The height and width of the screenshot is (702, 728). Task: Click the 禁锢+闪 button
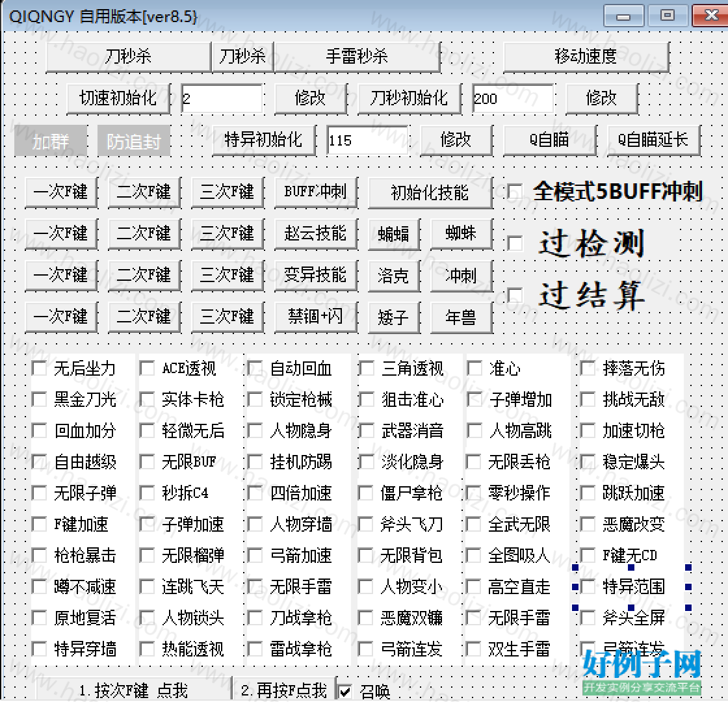point(316,317)
